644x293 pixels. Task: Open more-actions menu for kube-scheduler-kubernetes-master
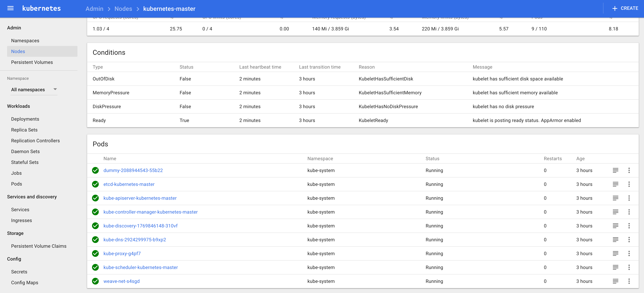(x=629, y=267)
